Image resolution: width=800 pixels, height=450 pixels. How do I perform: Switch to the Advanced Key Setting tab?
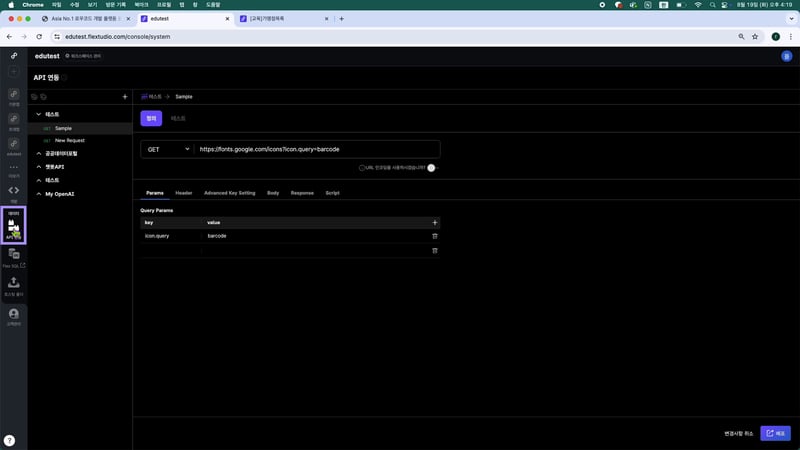point(229,192)
